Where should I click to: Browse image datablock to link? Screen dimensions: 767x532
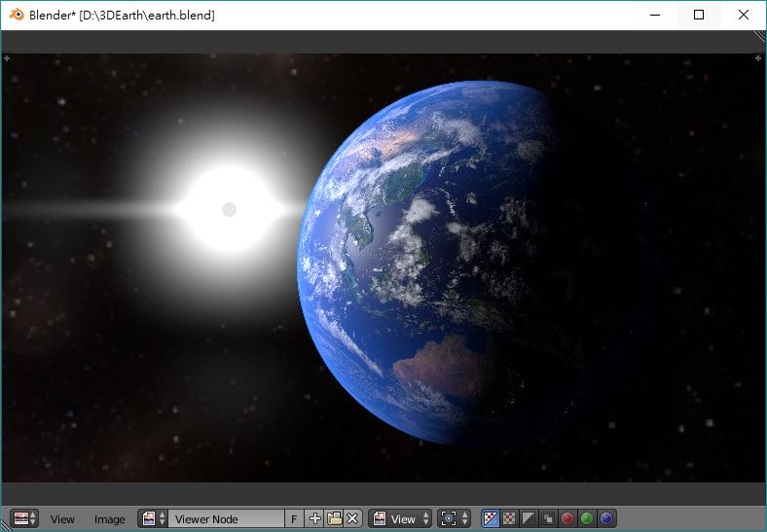(x=154, y=519)
